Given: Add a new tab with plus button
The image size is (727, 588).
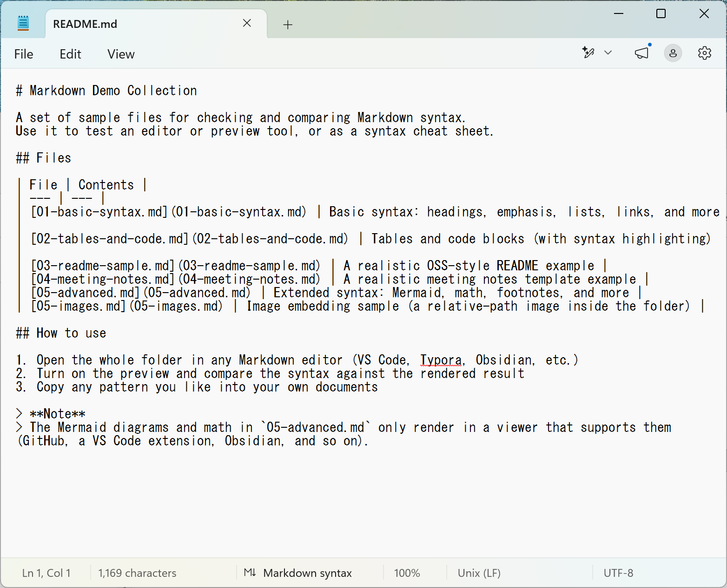Looking at the screenshot, I should click(x=288, y=25).
